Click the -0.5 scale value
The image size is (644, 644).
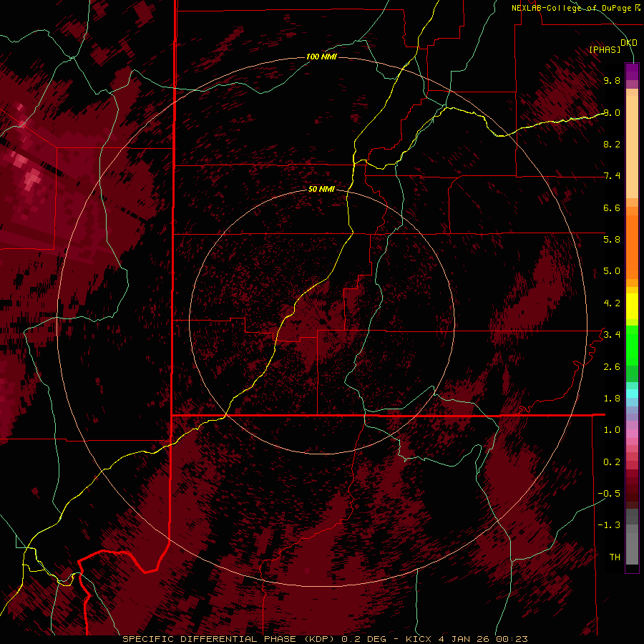click(x=609, y=493)
